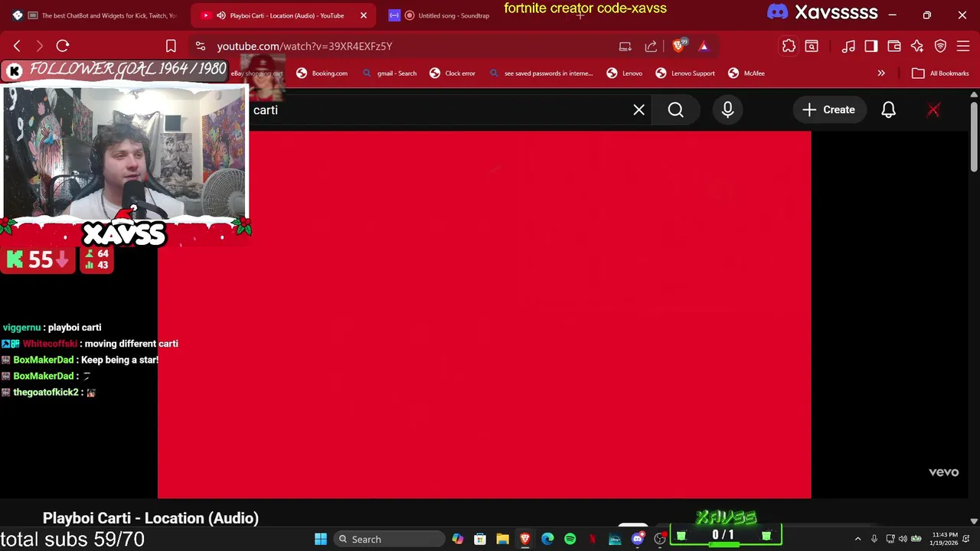Open the Brave Wallet icon
This screenshot has height=551, width=980.
tap(894, 46)
